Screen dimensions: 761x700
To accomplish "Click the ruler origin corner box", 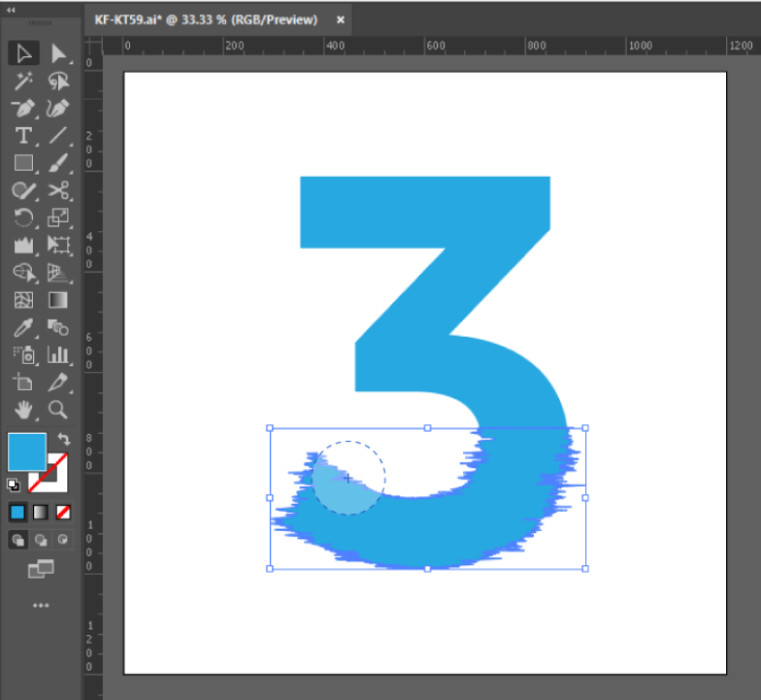I will [x=93, y=46].
